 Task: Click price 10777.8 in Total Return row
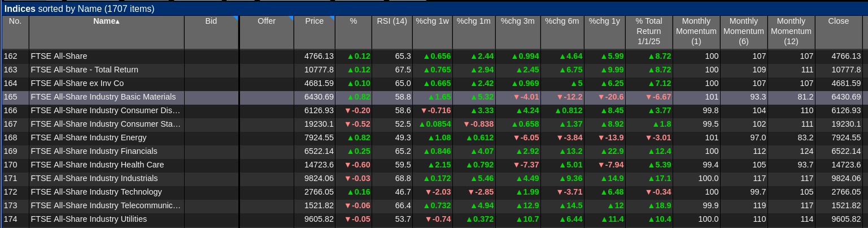(319, 70)
